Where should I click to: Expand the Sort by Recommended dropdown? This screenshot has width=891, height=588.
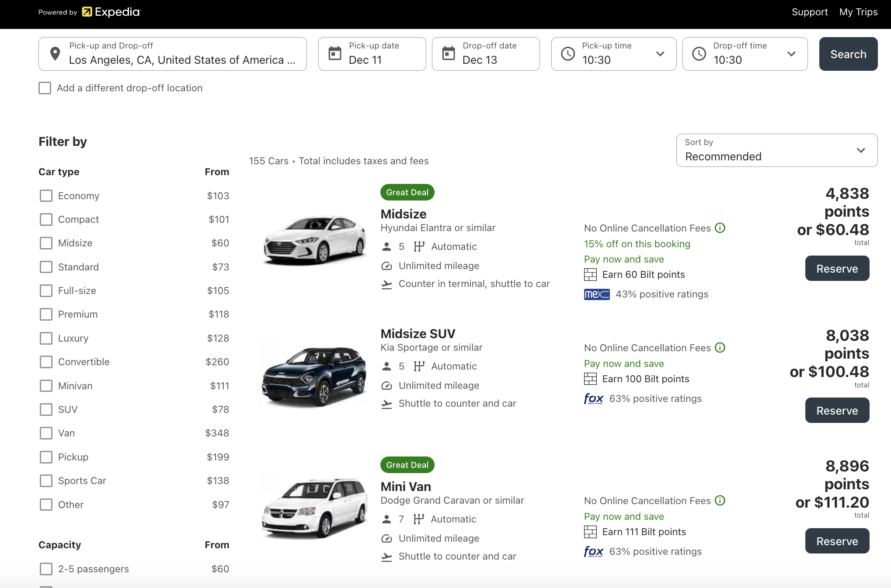point(777,150)
